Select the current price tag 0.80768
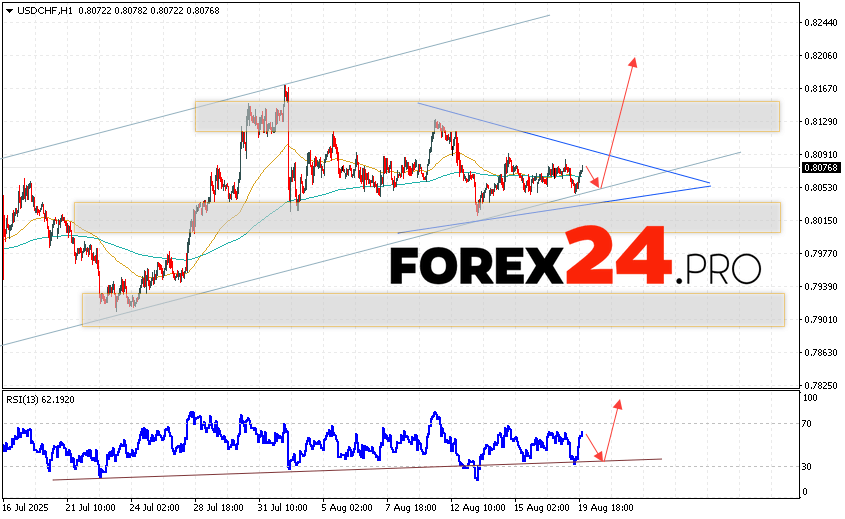Image resolution: width=845 pixels, height=519 pixels. coord(821,168)
